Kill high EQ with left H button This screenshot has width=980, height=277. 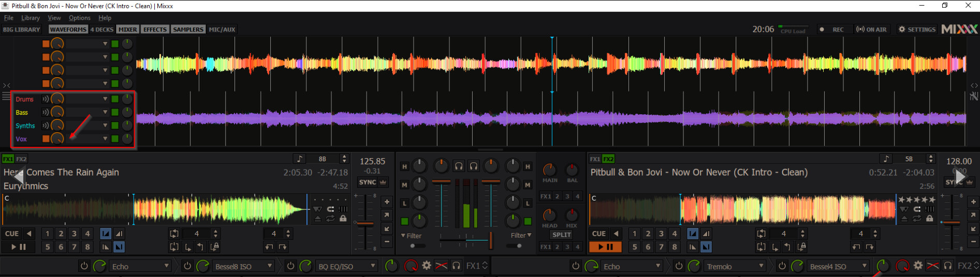pos(404,166)
